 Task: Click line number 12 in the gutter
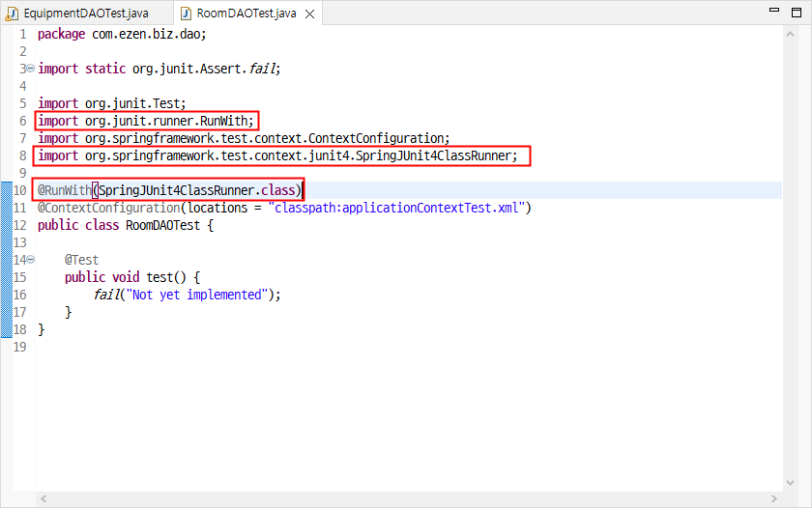click(19, 225)
